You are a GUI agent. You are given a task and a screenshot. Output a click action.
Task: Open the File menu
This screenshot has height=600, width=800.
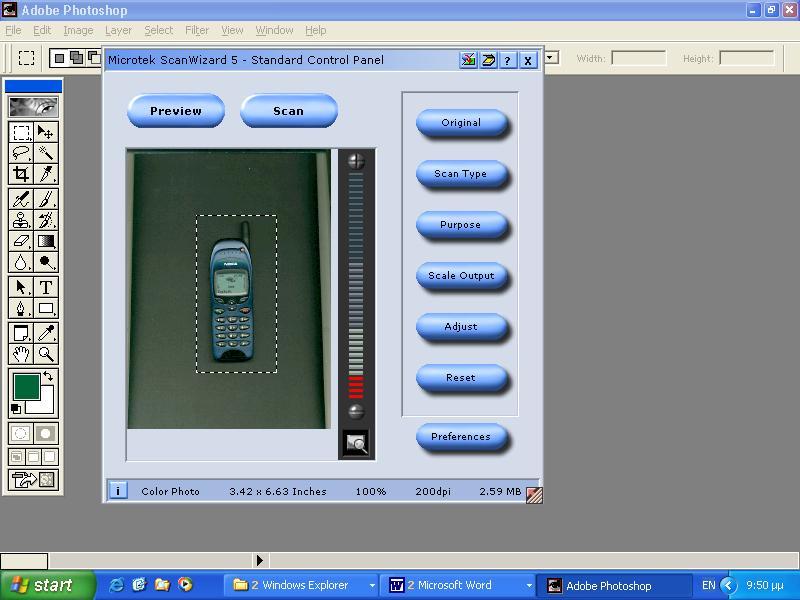tap(13, 31)
